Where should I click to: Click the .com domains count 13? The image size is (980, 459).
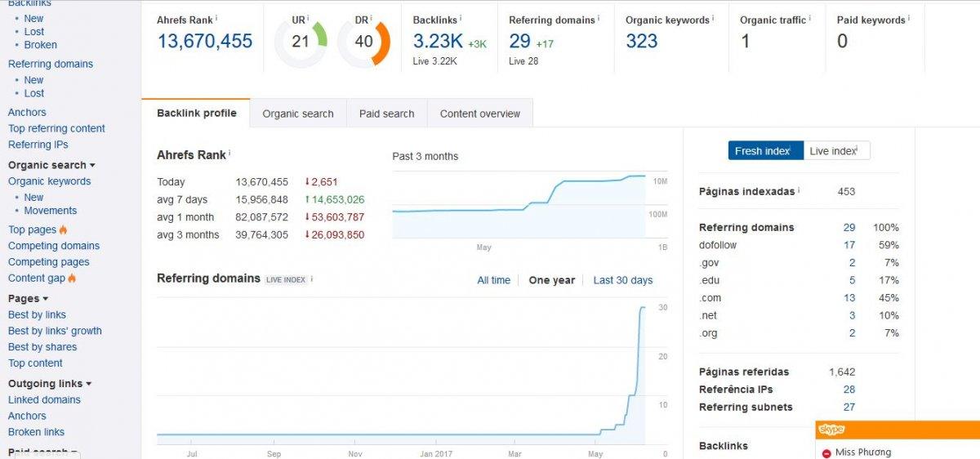(x=849, y=298)
